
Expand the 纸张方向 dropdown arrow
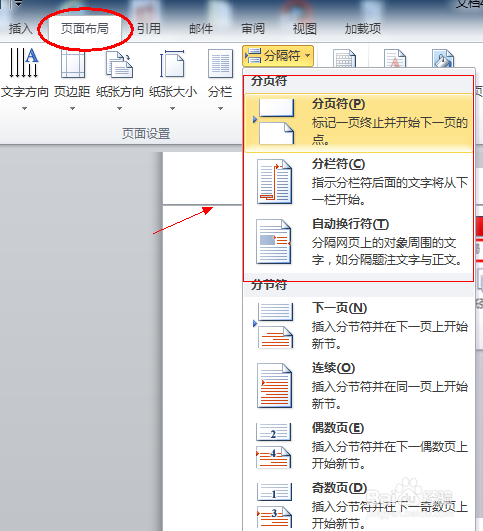[x=119, y=109]
